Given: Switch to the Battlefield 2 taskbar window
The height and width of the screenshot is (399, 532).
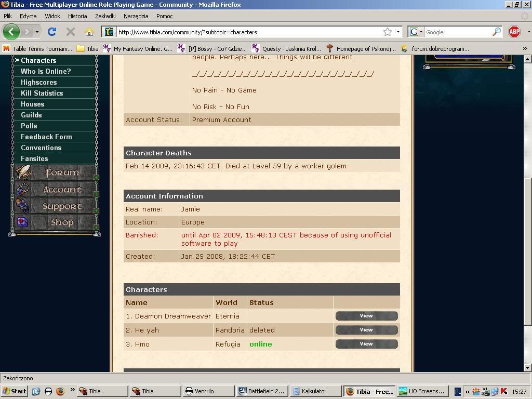Looking at the screenshot, I should pos(262,391).
